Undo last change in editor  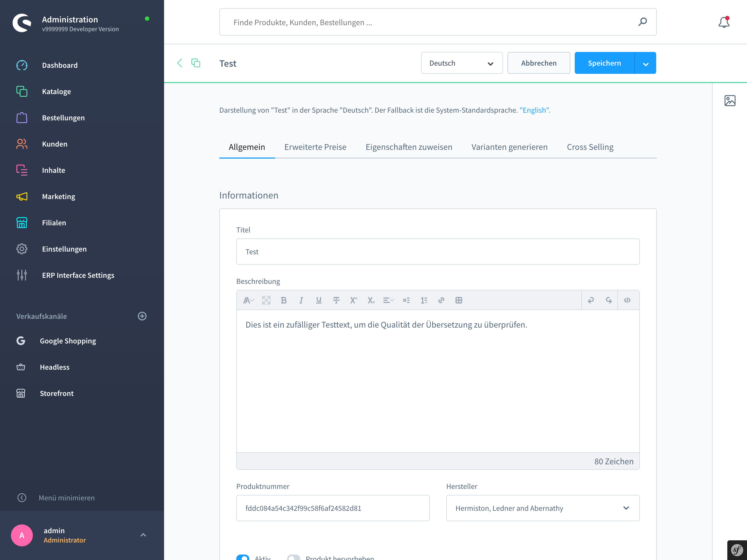(x=591, y=300)
